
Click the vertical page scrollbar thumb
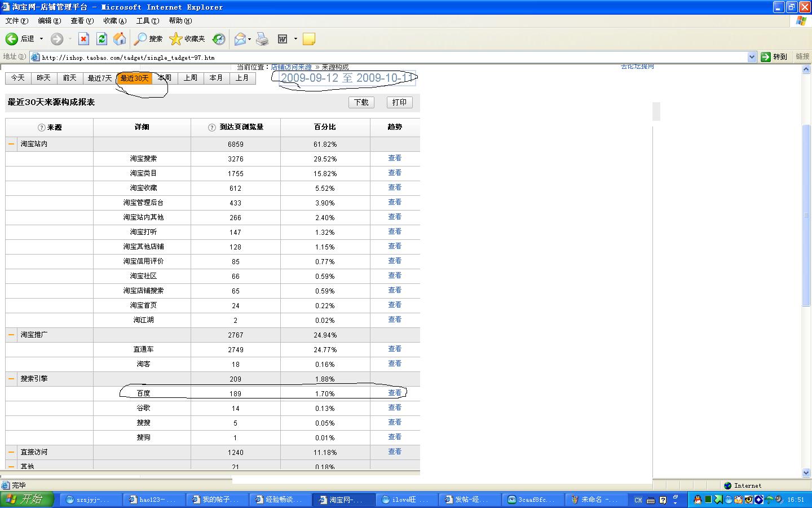[806, 214]
